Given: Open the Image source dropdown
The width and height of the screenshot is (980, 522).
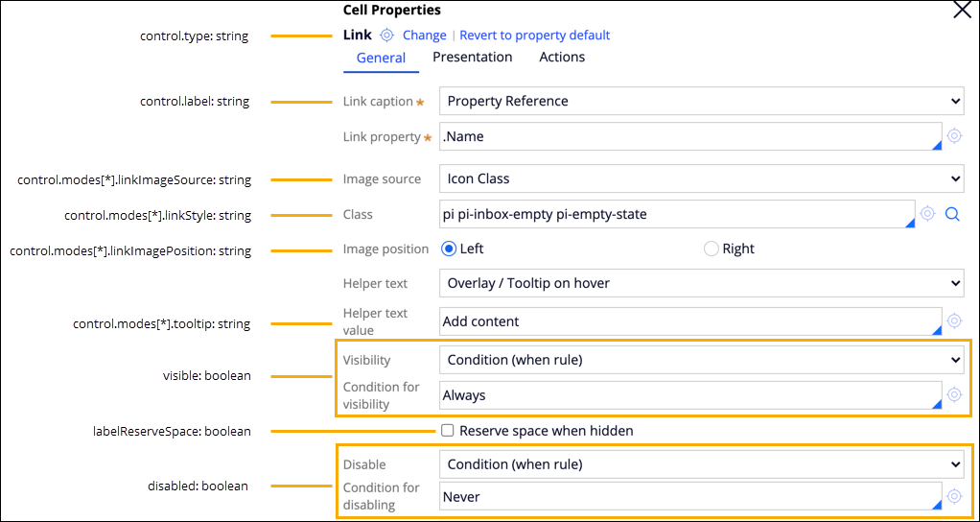Looking at the screenshot, I should tap(701, 178).
